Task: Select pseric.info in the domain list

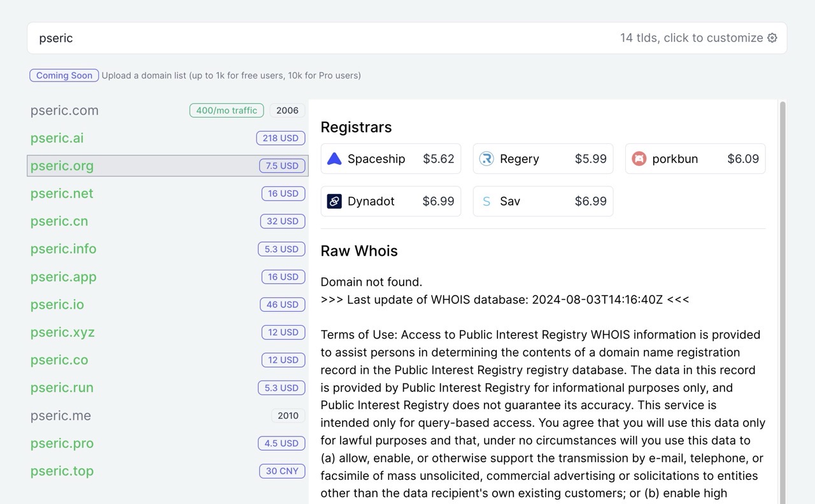Action: pos(167,249)
